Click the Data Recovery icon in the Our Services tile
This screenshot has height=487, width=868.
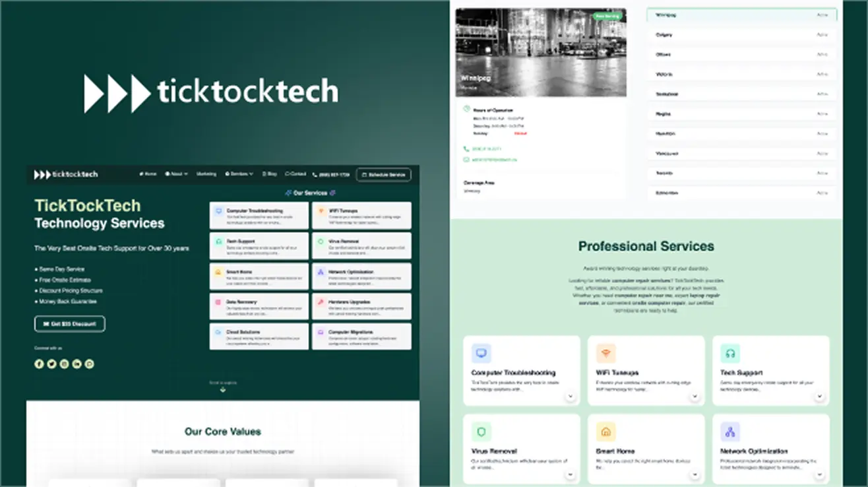219,303
